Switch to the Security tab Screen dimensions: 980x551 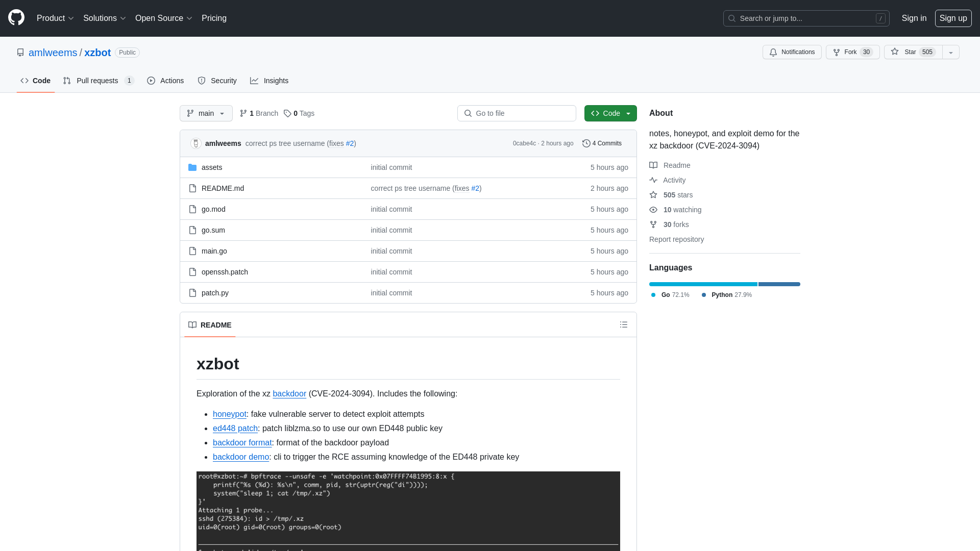coord(217,81)
